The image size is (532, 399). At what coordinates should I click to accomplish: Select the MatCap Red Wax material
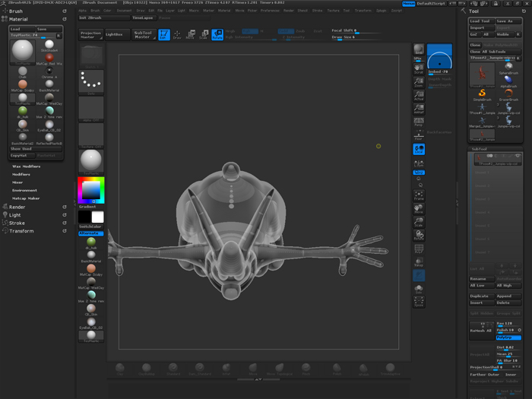(49, 59)
